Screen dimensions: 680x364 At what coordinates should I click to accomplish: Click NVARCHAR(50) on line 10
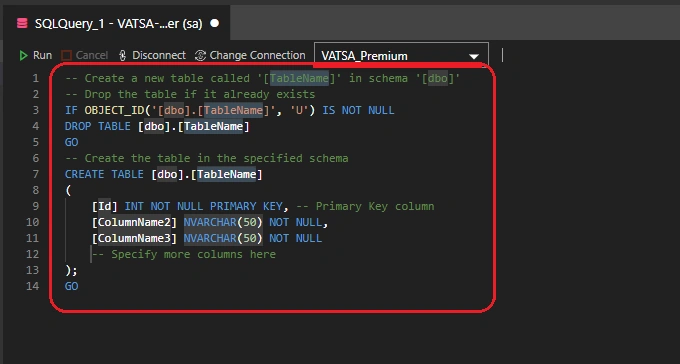click(223, 222)
